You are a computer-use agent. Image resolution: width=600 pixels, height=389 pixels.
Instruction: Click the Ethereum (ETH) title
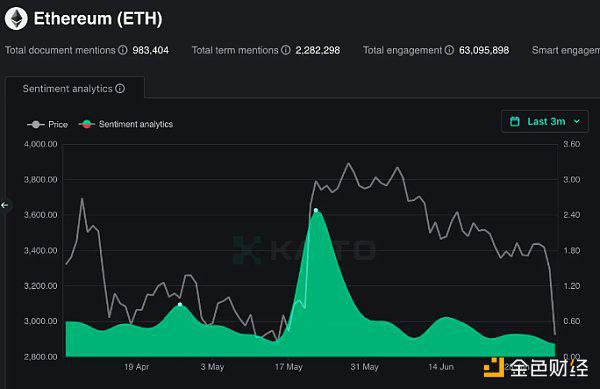tap(98, 18)
